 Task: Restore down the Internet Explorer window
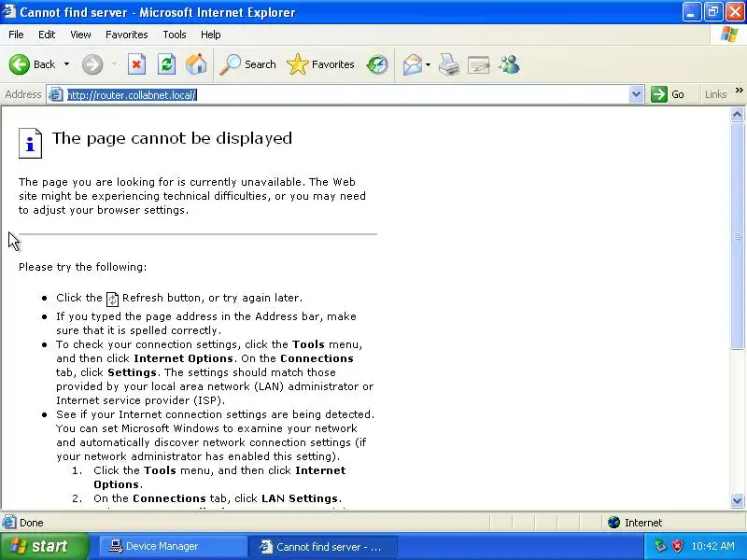coord(713,12)
